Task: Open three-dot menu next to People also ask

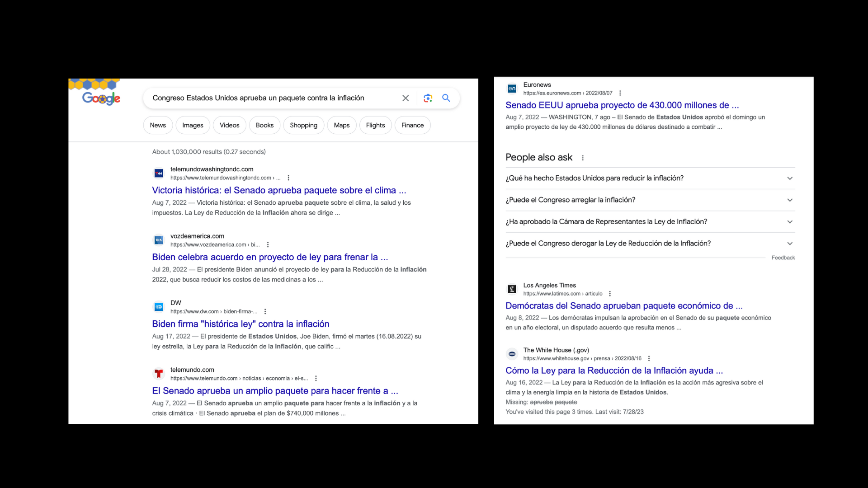Action: 583,158
